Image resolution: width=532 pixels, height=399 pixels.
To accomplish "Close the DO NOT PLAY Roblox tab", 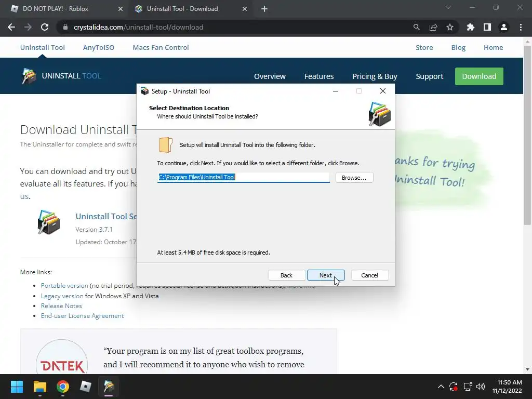I will [121, 9].
